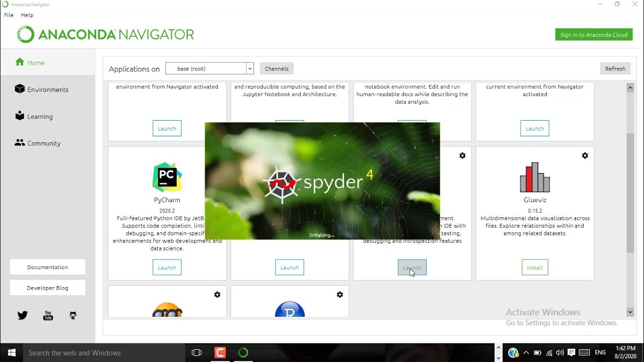Click Anaconda Navigator taskbar icon
Image resolution: width=644 pixels, height=362 pixels.
243,353
